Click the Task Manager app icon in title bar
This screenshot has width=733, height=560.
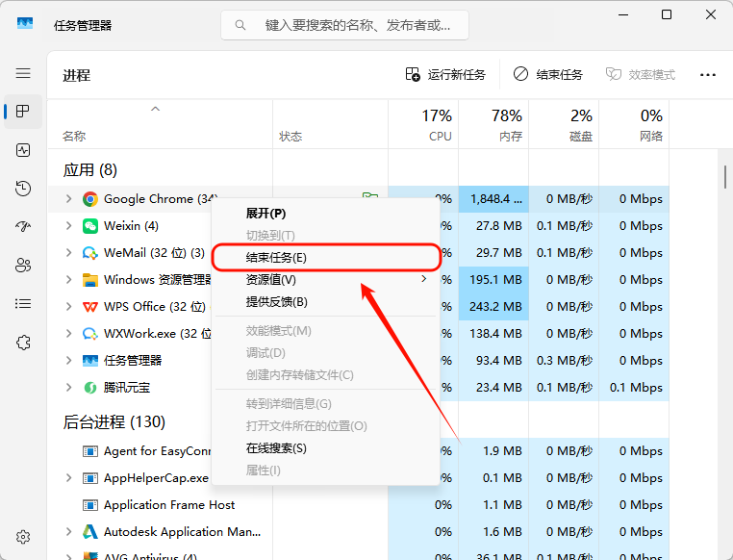(x=25, y=23)
